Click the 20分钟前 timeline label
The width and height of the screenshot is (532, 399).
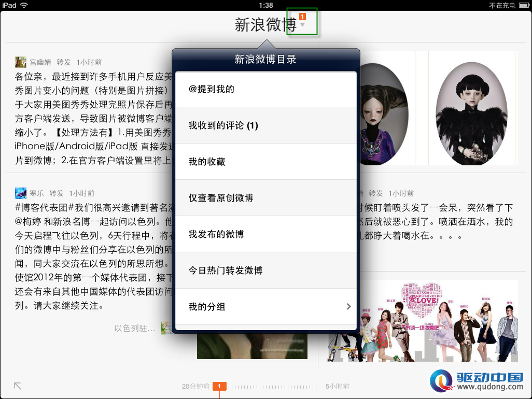pos(195,386)
